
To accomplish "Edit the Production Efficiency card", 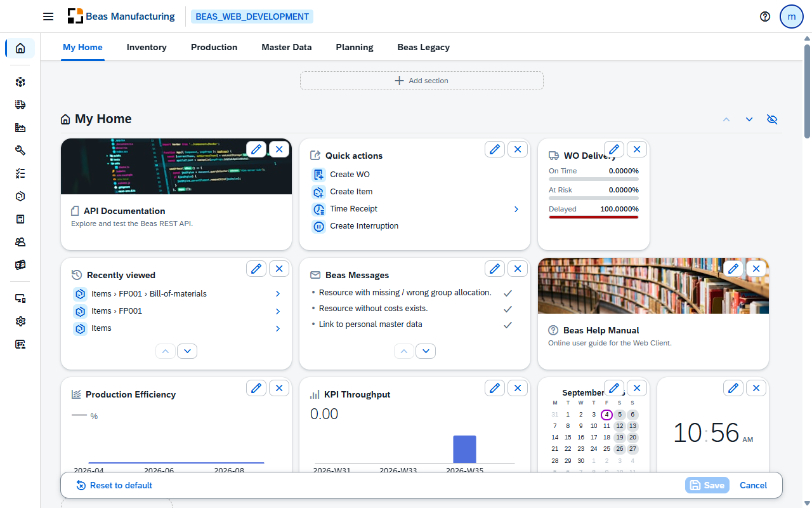I will coord(256,388).
